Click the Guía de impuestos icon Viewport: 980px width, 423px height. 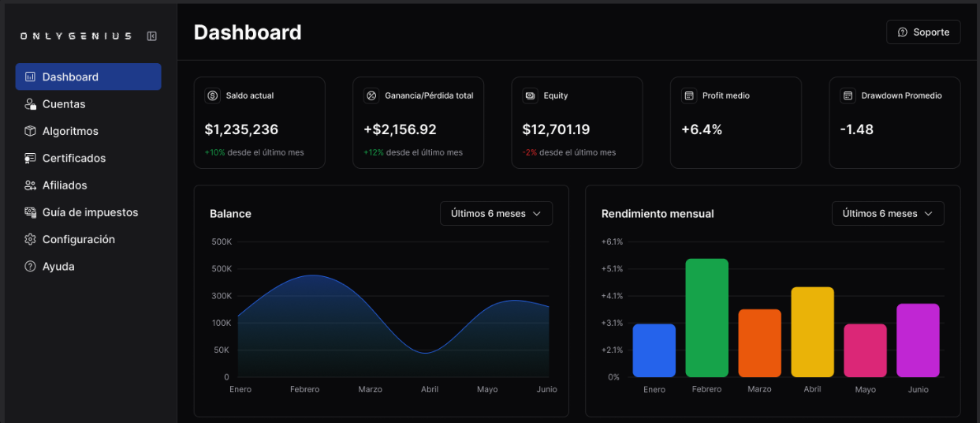pyautogui.click(x=30, y=212)
